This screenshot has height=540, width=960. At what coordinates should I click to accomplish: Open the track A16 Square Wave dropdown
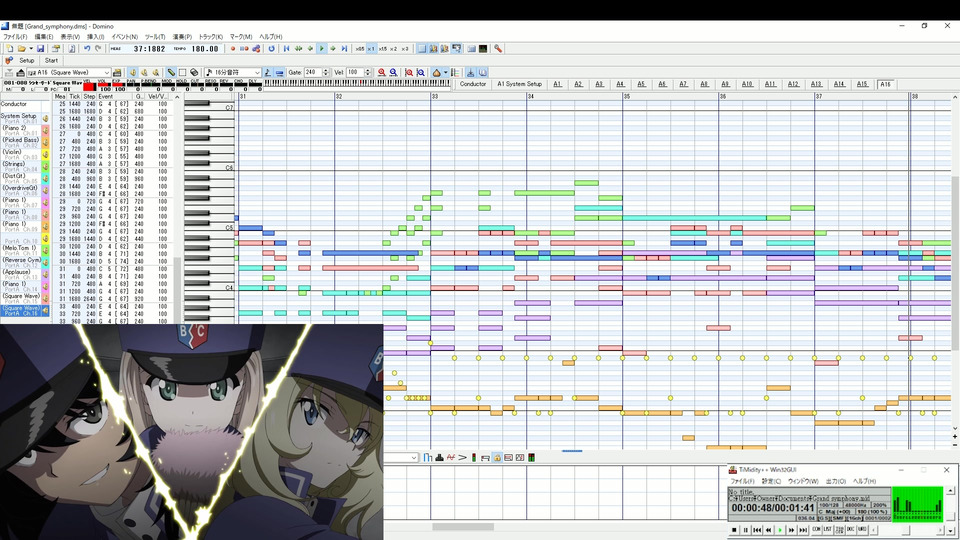pyautogui.click(x=107, y=72)
